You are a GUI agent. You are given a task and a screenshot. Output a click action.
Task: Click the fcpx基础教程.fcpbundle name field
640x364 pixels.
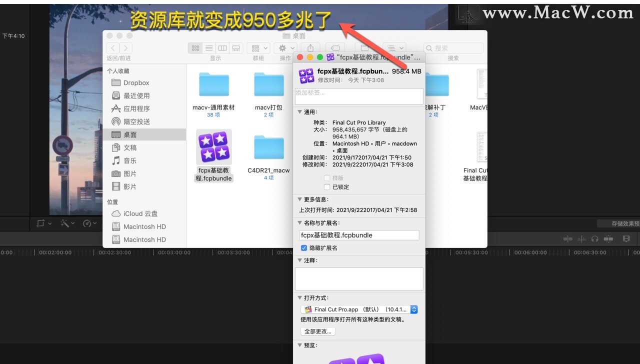(359, 235)
